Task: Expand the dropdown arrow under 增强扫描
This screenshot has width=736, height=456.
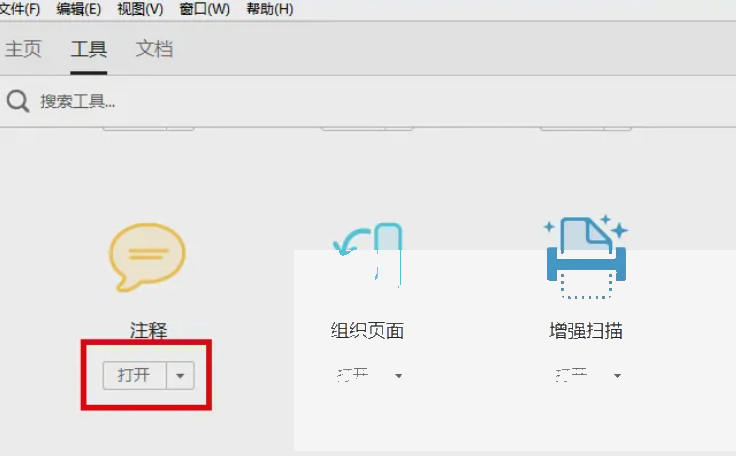Action: 617,375
